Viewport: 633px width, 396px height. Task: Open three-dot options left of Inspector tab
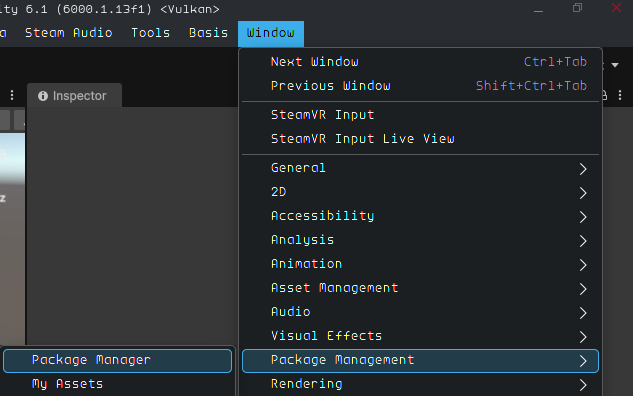[x=12, y=95]
